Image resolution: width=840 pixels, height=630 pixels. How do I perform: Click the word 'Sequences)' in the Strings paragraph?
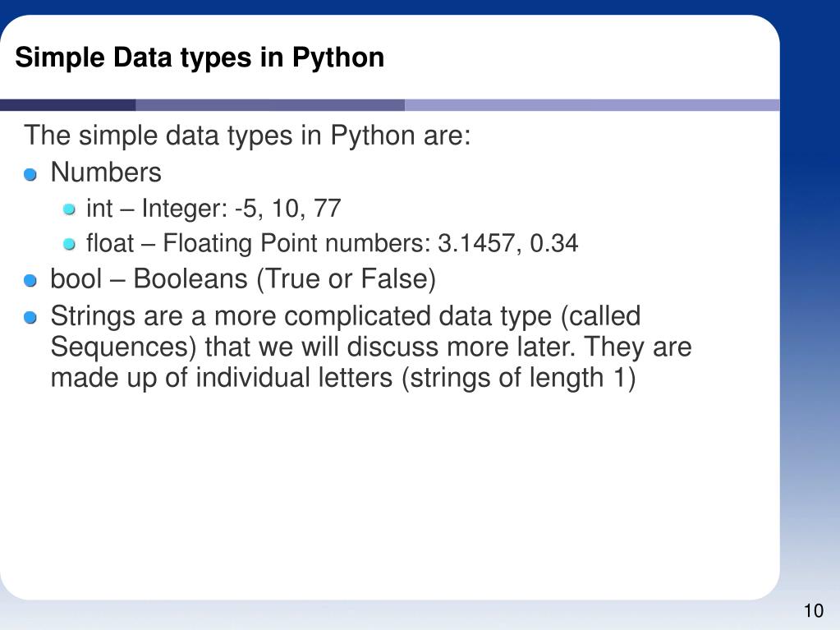124,347
